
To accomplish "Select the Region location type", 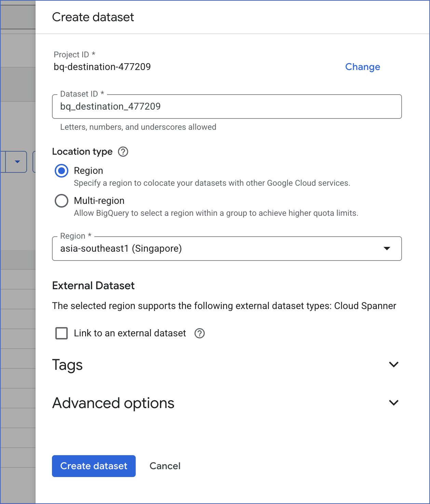I will point(62,171).
